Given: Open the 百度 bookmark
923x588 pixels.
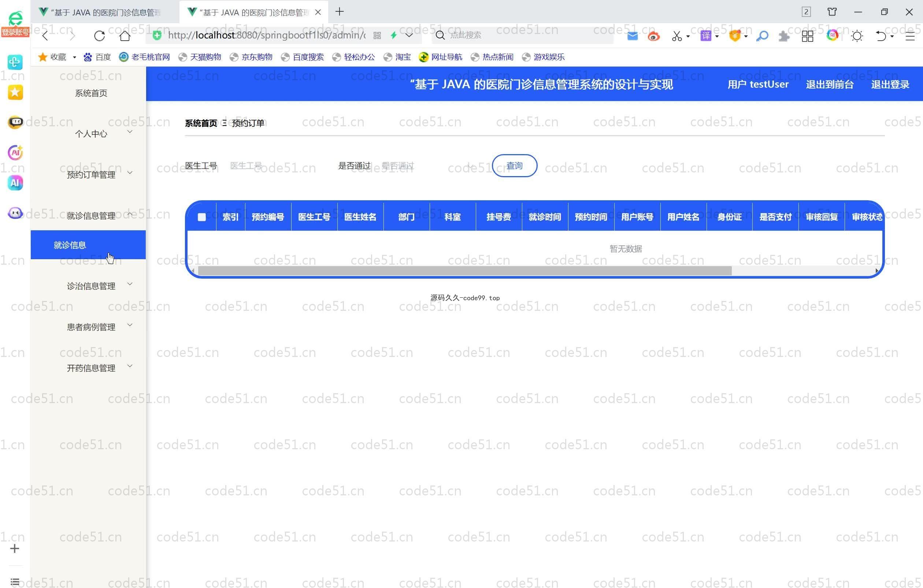Looking at the screenshot, I should pyautogui.click(x=97, y=57).
